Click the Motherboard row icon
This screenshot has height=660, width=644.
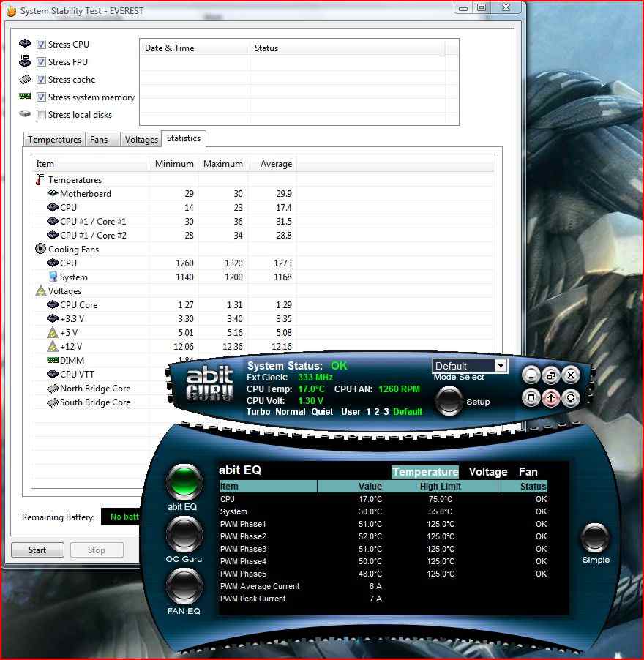[x=53, y=193]
